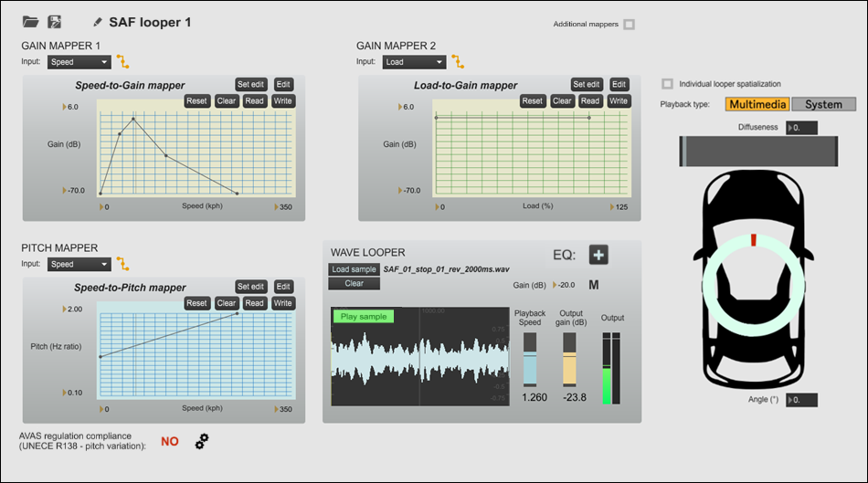Reset the Speed-to-Pitch mapper curve

(196, 303)
